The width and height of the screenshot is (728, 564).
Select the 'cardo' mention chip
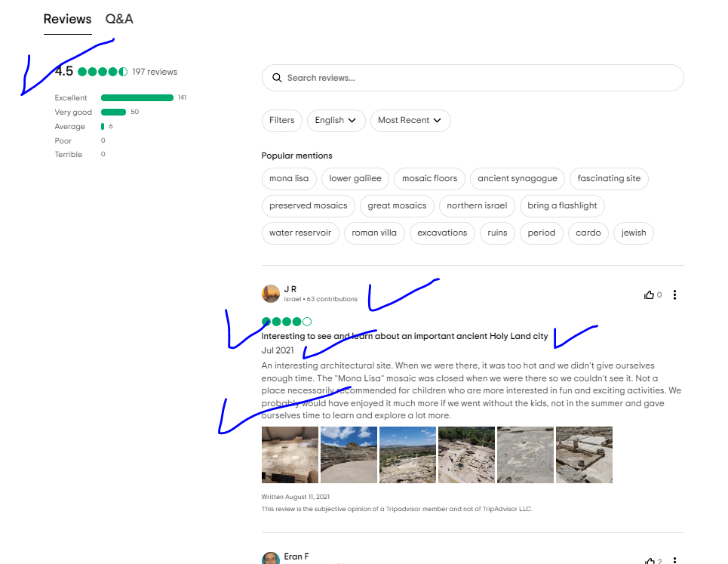click(x=588, y=233)
